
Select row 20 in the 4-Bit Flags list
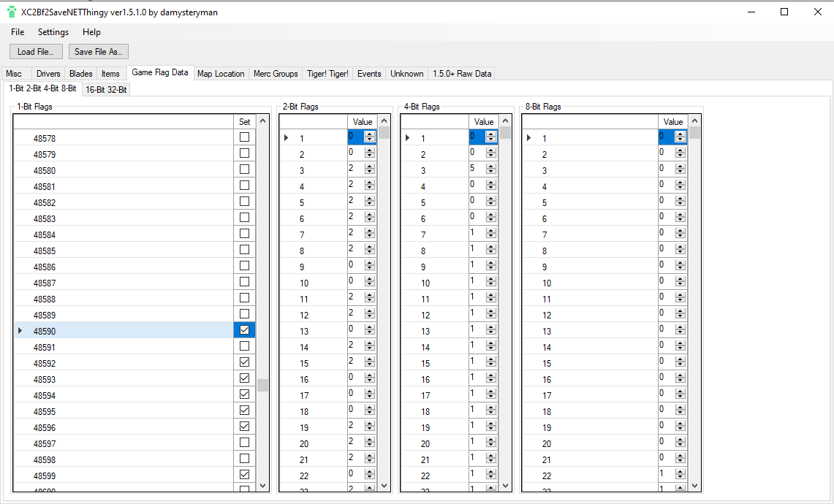[x=435, y=443]
